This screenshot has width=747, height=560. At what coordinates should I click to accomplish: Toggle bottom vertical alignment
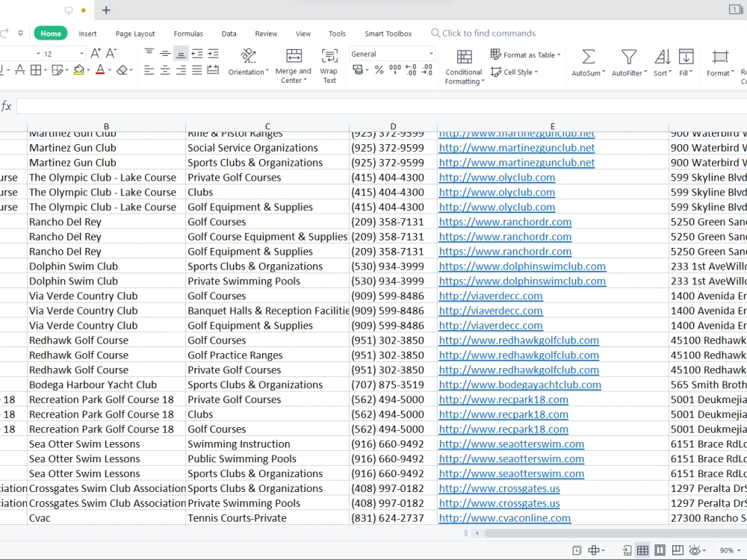coord(181,53)
